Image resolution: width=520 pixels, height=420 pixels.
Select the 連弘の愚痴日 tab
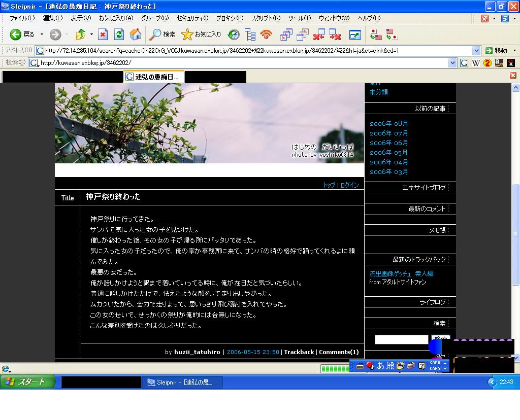154,77
